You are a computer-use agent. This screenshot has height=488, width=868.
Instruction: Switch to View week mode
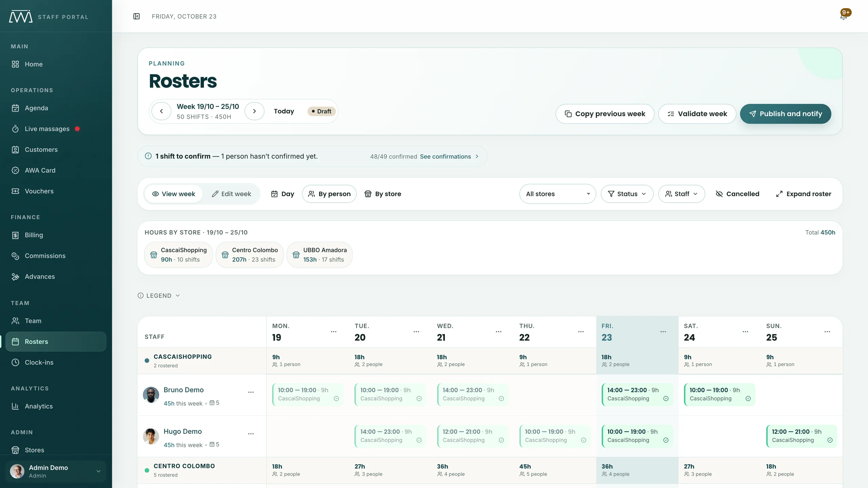(x=174, y=194)
